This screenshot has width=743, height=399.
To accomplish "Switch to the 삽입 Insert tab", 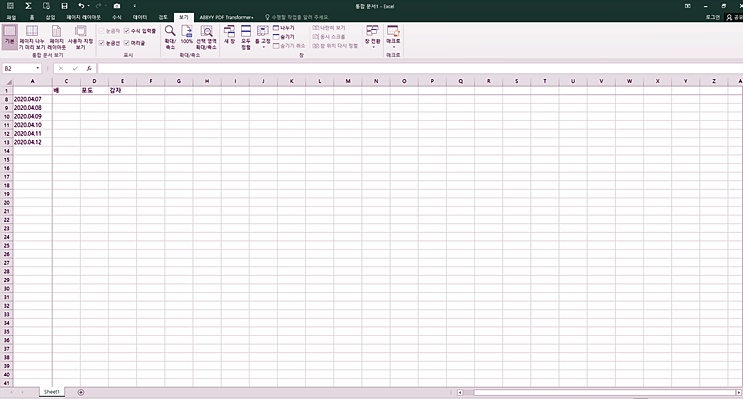I will click(x=50, y=17).
